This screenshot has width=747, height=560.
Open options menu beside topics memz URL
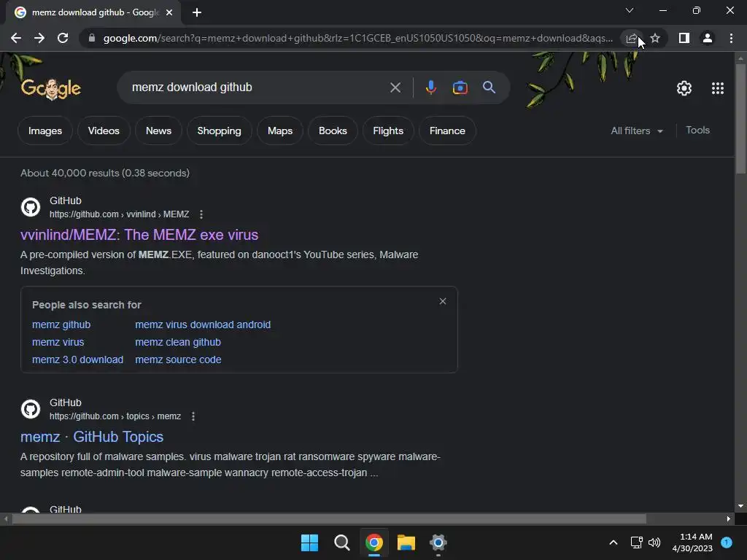(193, 416)
